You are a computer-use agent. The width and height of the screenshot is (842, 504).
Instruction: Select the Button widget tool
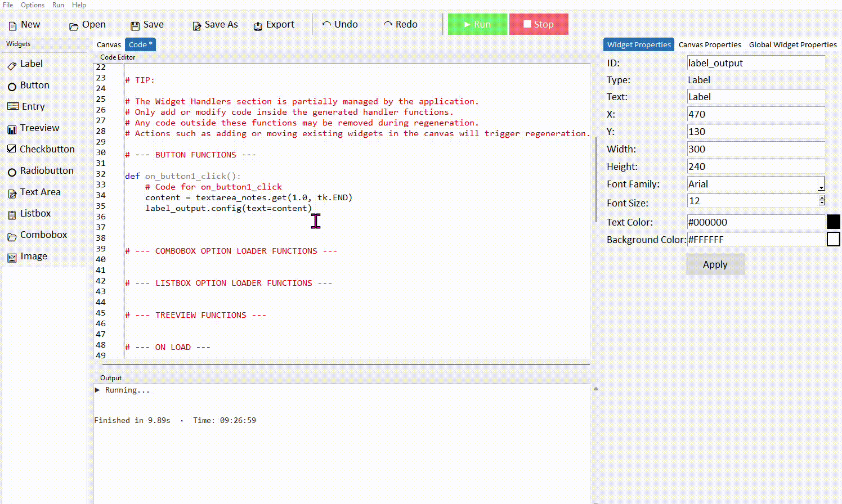[34, 85]
